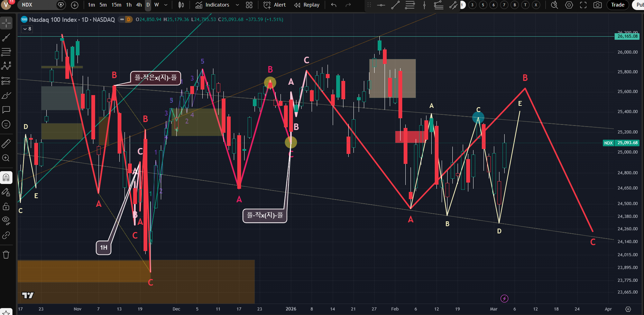Image resolution: width=644 pixels, height=315 pixels.
Task: Open the candlestick chart style selector
Action: tap(181, 5)
